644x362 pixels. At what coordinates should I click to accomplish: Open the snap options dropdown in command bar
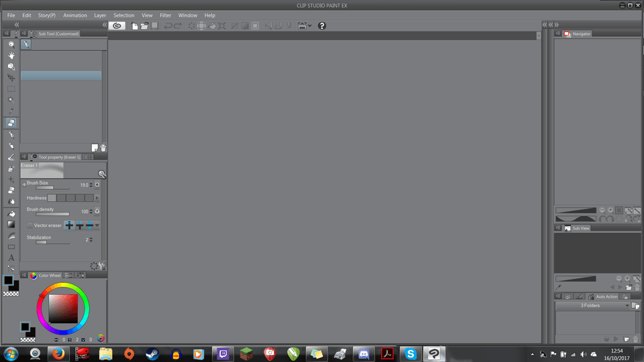[310, 26]
